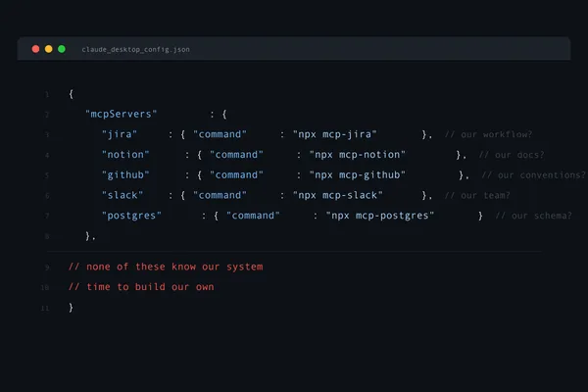The height and width of the screenshot is (392, 588).
Task: Click line number 9 in the gutter
Action: click(47, 268)
